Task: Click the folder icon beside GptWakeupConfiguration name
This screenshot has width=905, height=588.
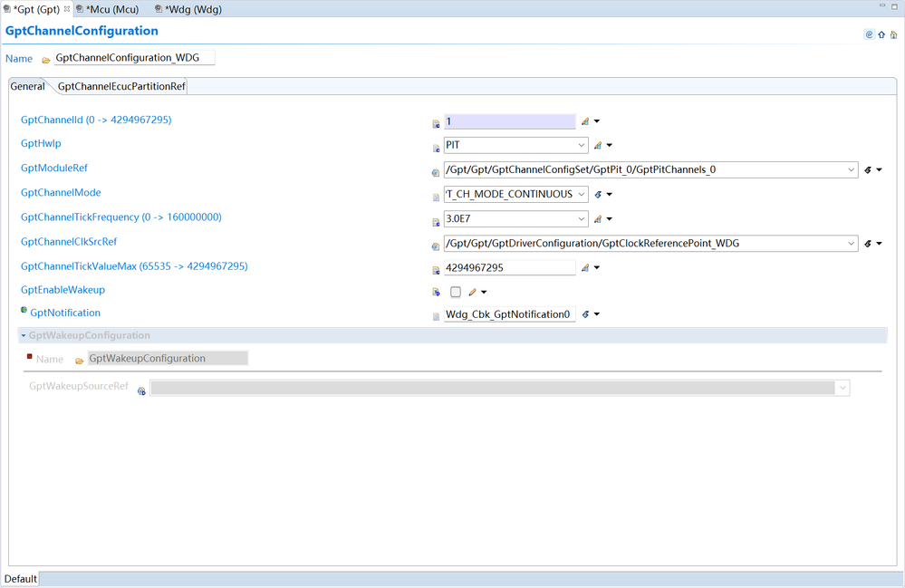Action: [80, 361]
